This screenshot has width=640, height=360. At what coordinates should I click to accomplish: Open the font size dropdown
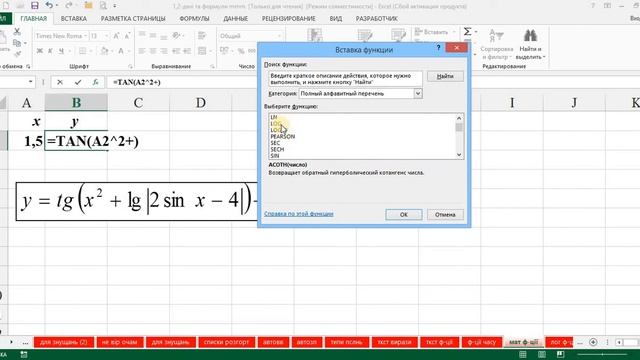click(107, 36)
